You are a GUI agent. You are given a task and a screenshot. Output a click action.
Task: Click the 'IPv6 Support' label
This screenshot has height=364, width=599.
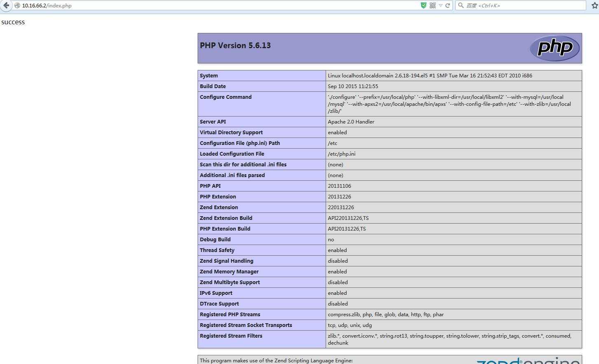(216, 293)
